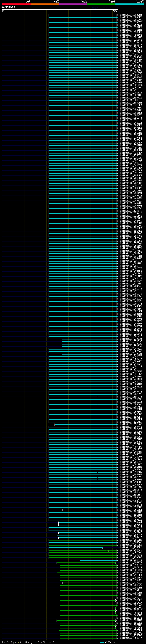
Task: Select hit label UniRef100_B8XPP6
Action: tap(131, 17)
